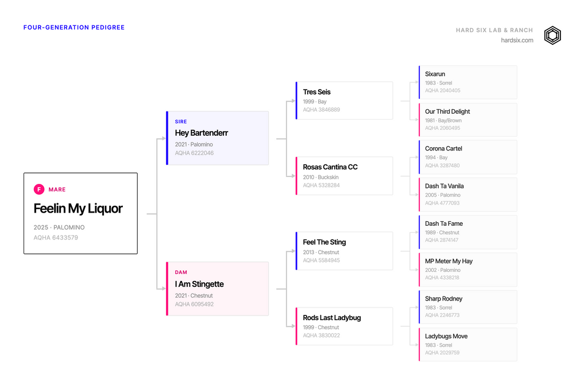Screen dimensions: 588x385
Task: Open the Tres Seis pedigree entry
Action: tap(345, 101)
